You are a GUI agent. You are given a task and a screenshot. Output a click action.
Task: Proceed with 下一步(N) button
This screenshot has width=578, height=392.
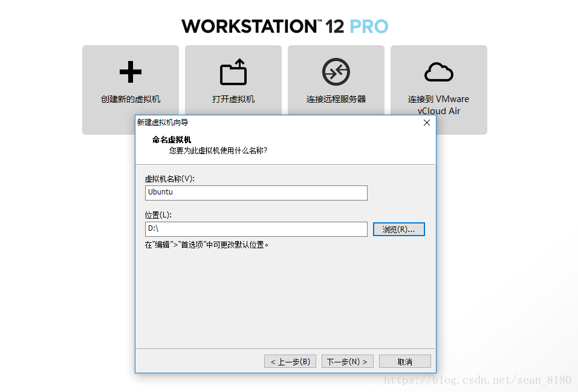[347, 361]
